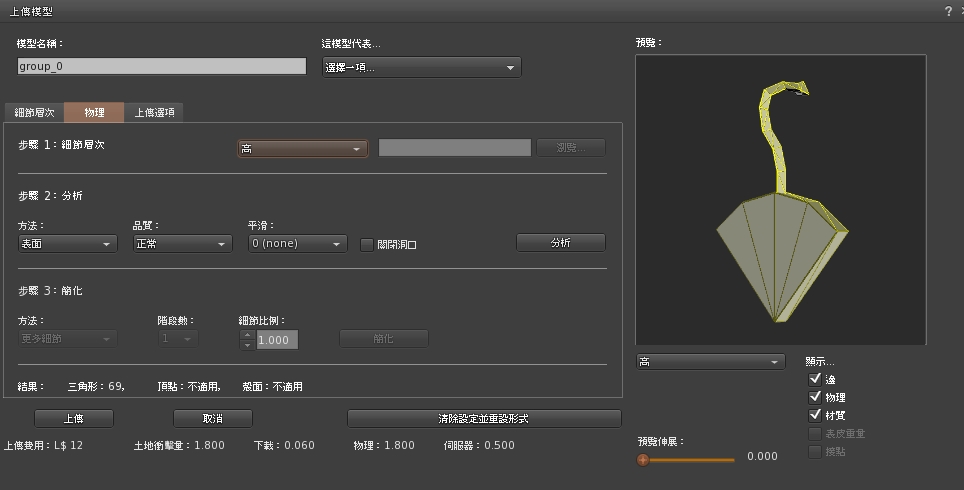The image size is (964, 490).
Task: Open step 1 detail level dropdown 高
Action: click(x=302, y=148)
